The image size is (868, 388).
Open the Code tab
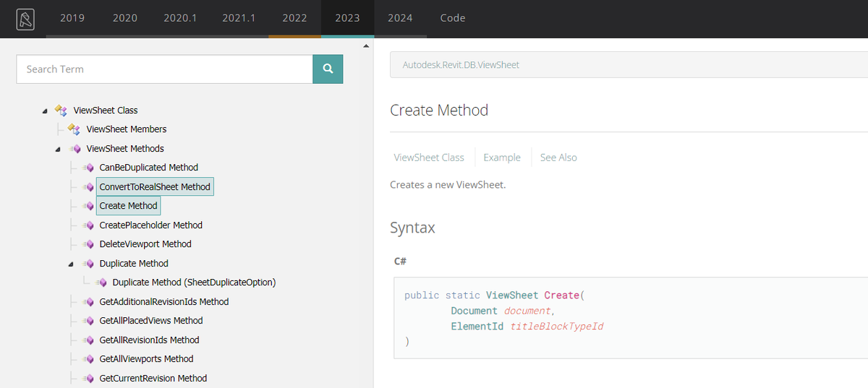[453, 18]
